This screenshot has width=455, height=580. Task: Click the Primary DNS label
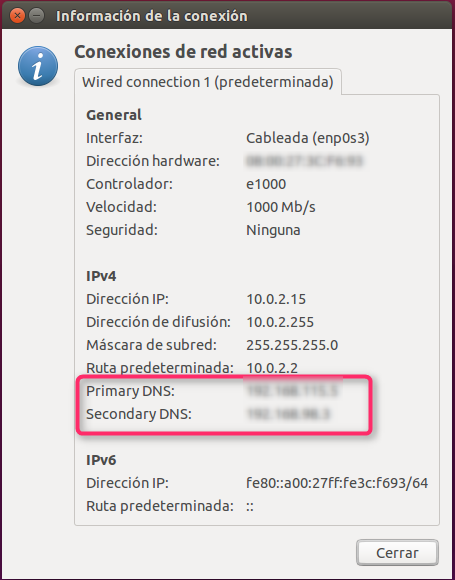pyautogui.click(x=130, y=391)
